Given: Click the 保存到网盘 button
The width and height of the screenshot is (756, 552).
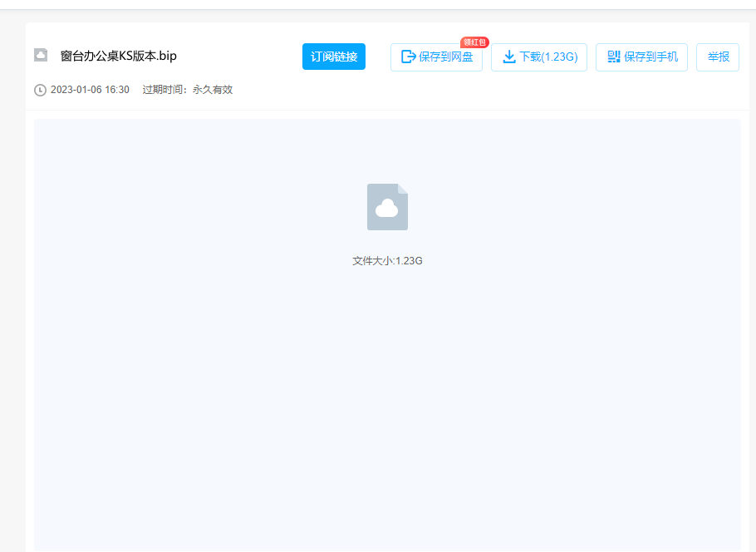Looking at the screenshot, I should 436,57.
